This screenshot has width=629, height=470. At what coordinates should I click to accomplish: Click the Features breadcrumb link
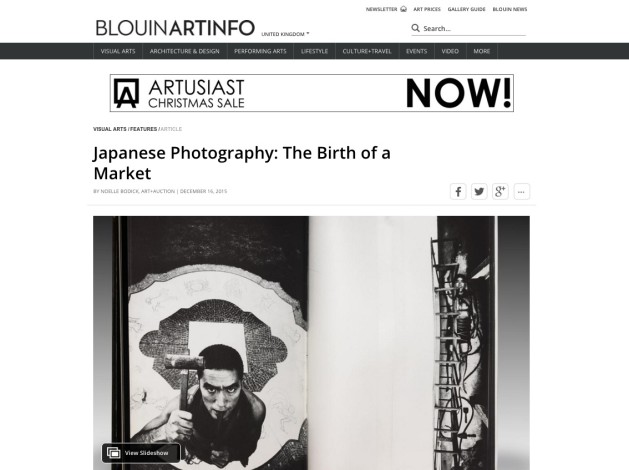point(143,129)
